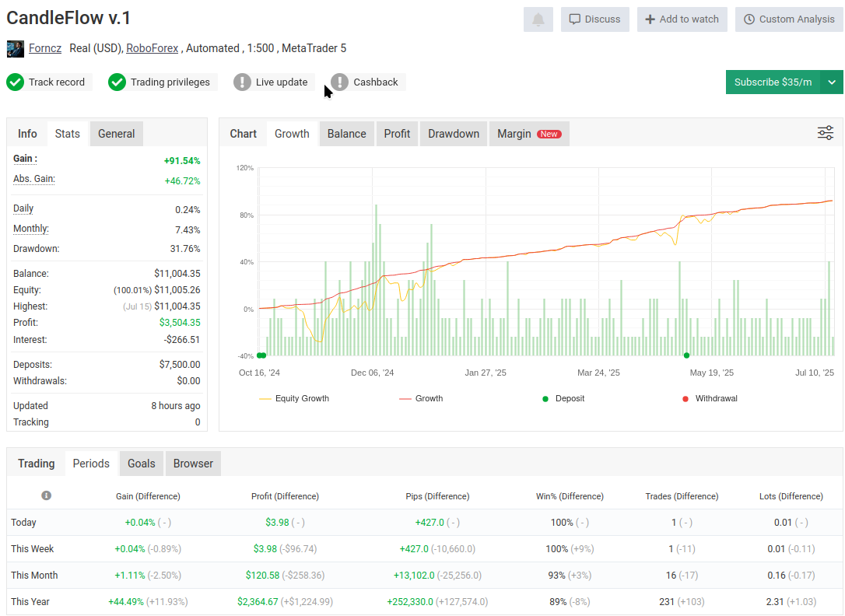The width and height of the screenshot is (845, 616).
Task: Click the Trading privileges checkmark icon
Action: click(x=117, y=82)
